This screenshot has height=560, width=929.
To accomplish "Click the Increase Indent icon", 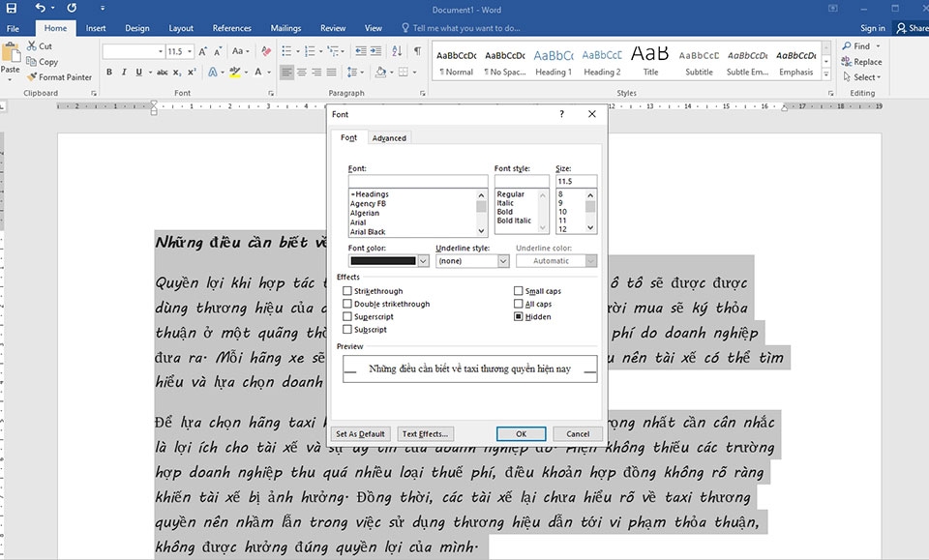I will click(x=376, y=51).
